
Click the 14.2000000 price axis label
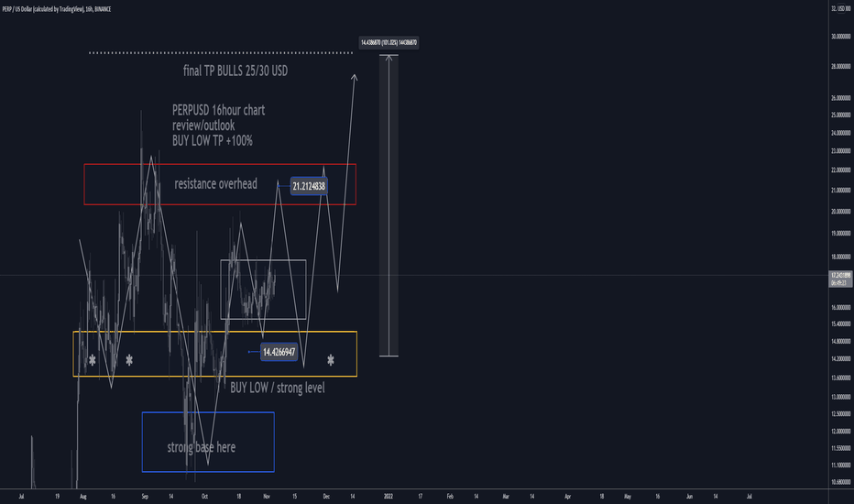[841, 359]
